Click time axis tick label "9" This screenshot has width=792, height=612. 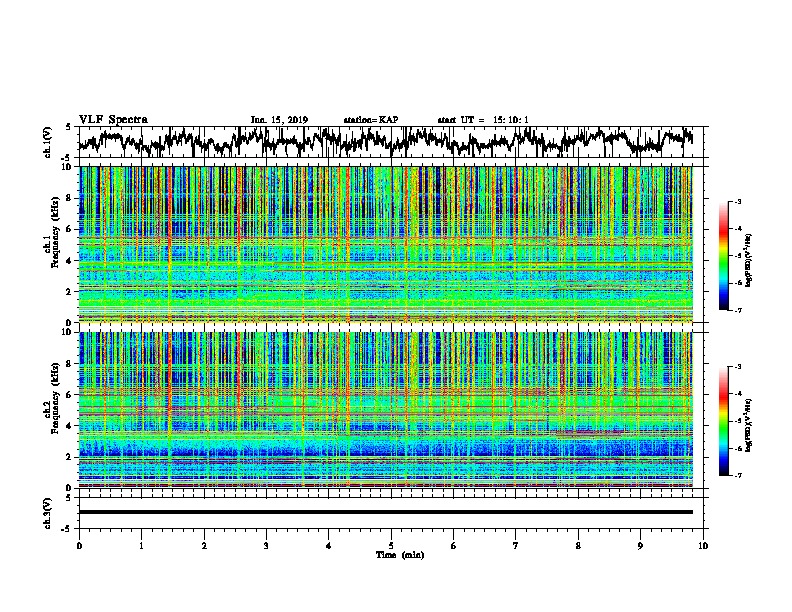pyautogui.click(x=640, y=546)
